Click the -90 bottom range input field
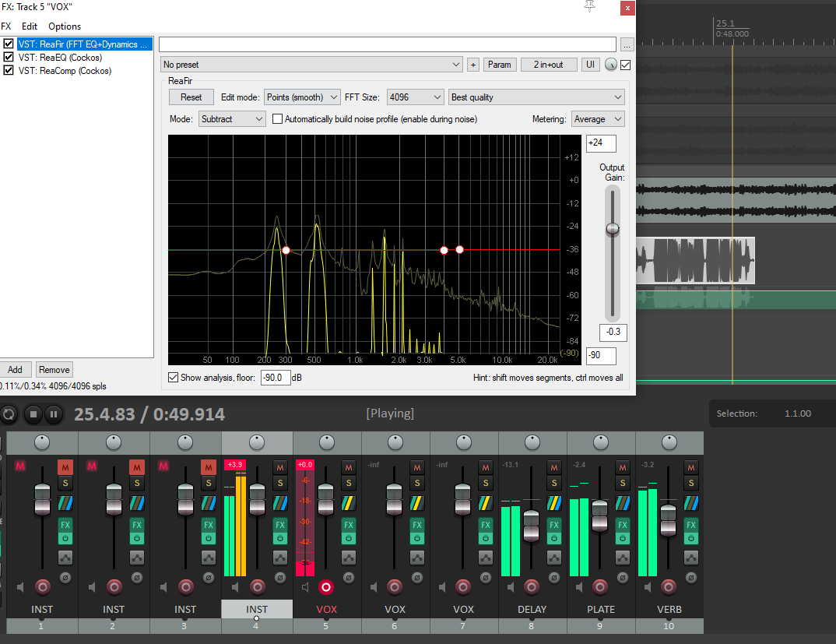This screenshot has width=836, height=644. pyautogui.click(x=601, y=355)
